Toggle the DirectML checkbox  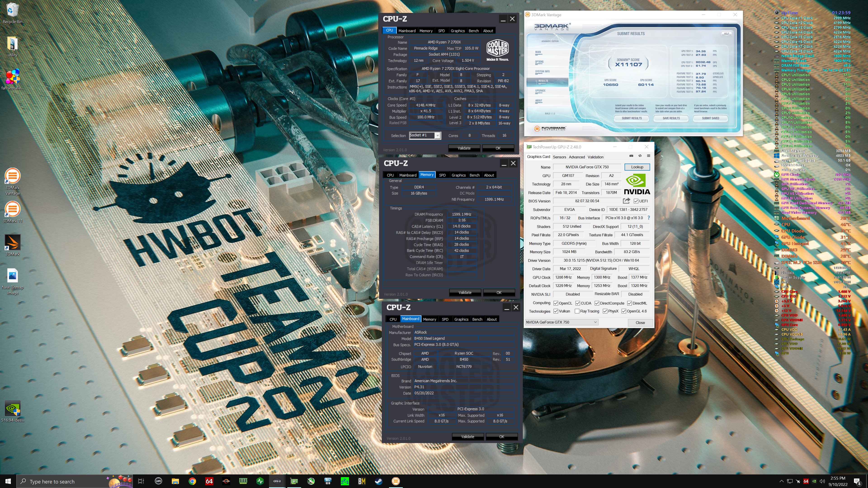click(630, 303)
